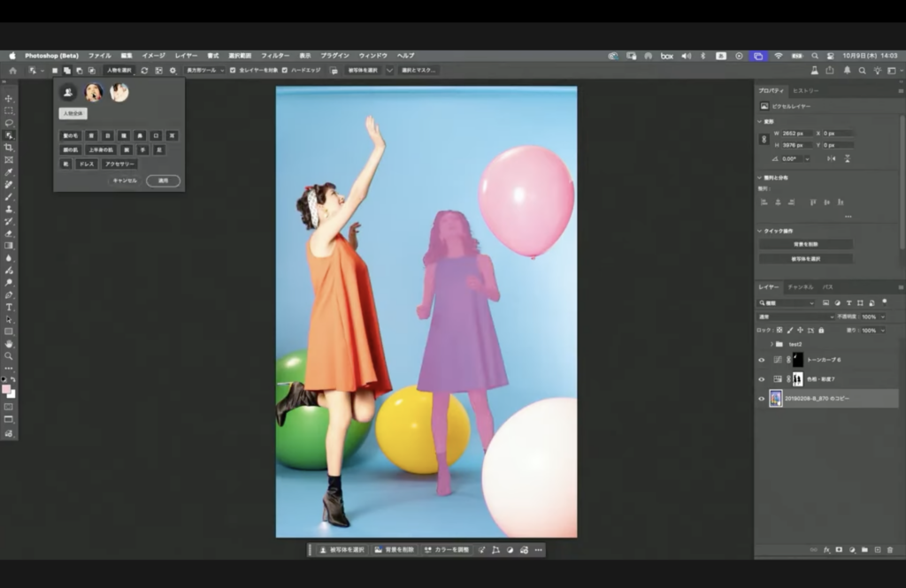This screenshot has width=906, height=588.
Task: Open the 長方形ツール dropdown
Action: 203,70
